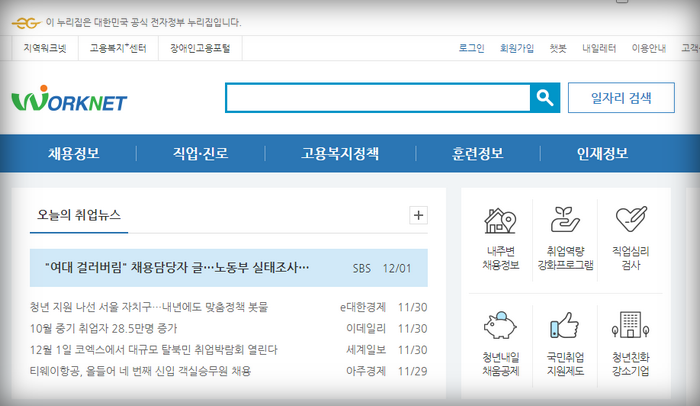Go to 장애인고용포털 site link
The image size is (700, 406).
pos(200,48)
